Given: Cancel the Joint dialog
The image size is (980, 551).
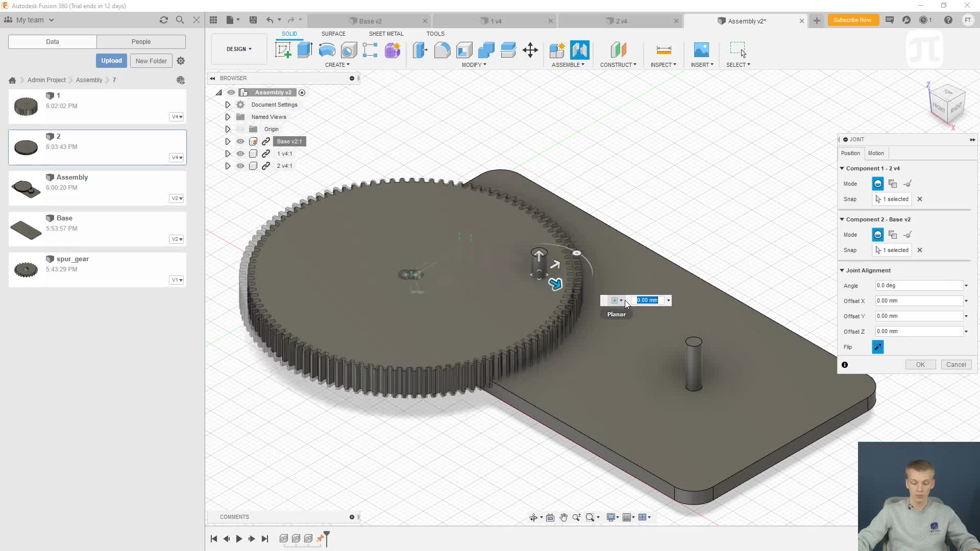Looking at the screenshot, I should (955, 365).
